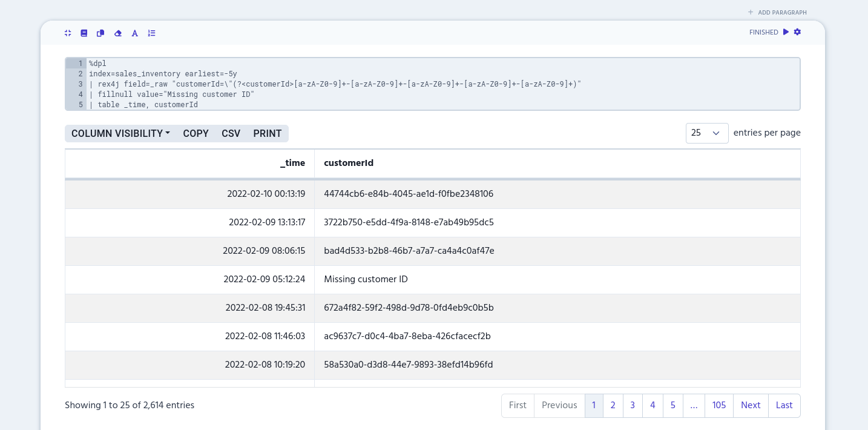Jump to the Last page of entries

click(784, 406)
